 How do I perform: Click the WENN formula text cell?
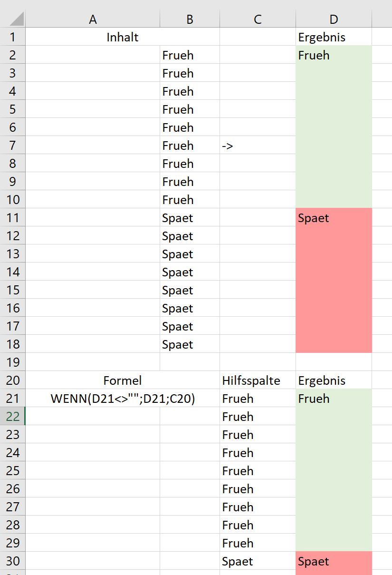[x=123, y=399]
